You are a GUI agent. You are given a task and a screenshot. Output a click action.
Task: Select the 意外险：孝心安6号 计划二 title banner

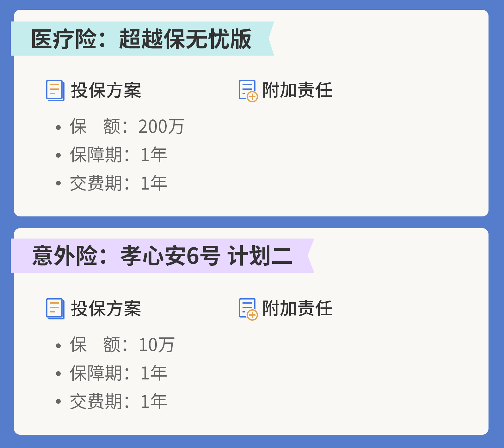tap(161, 256)
